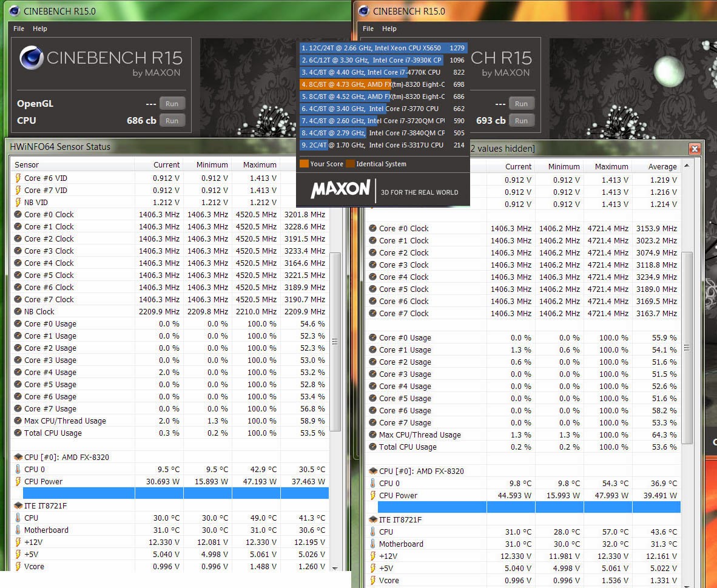Viewport: 717px width, 588px height.
Task: Click the Core #0 Usage icon in the '2 values hidden' HWiNFO window
Action: (372, 338)
